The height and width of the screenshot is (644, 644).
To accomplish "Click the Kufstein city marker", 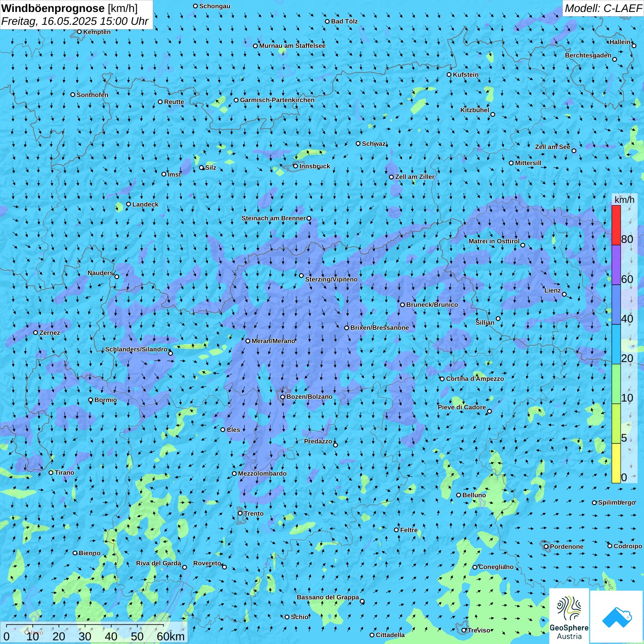I will pos(449,75).
